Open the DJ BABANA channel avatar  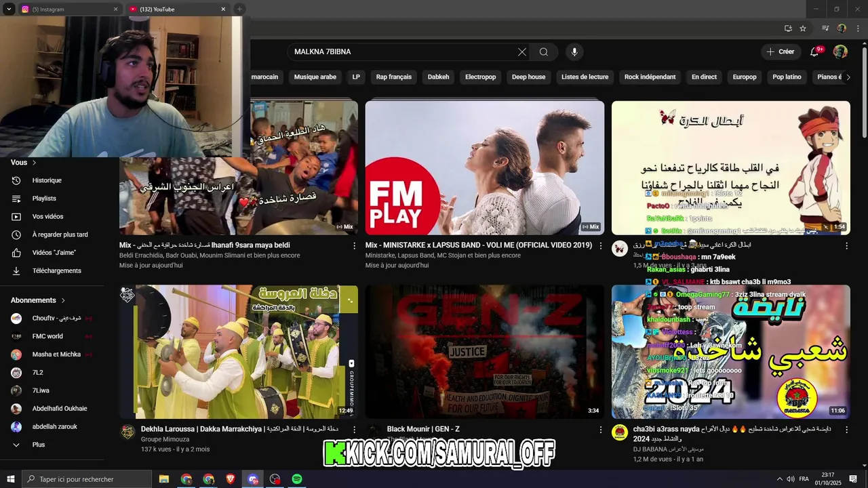[620, 432]
